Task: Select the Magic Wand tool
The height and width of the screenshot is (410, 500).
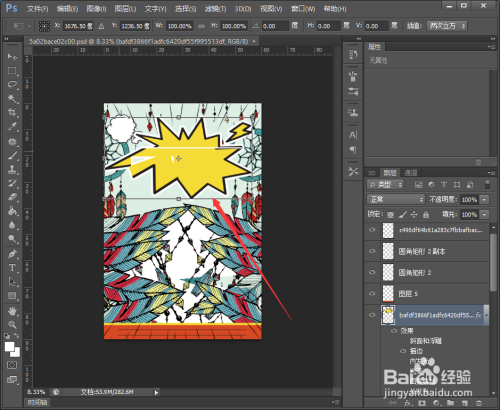Action: (x=12, y=98)
